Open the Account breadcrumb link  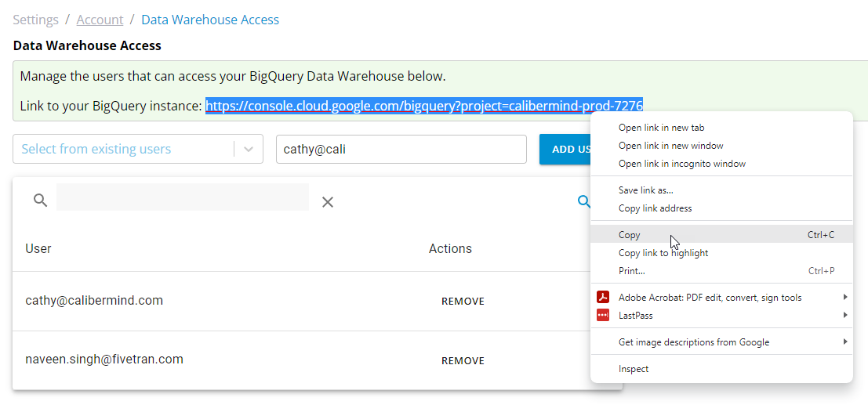click(100, 20)
